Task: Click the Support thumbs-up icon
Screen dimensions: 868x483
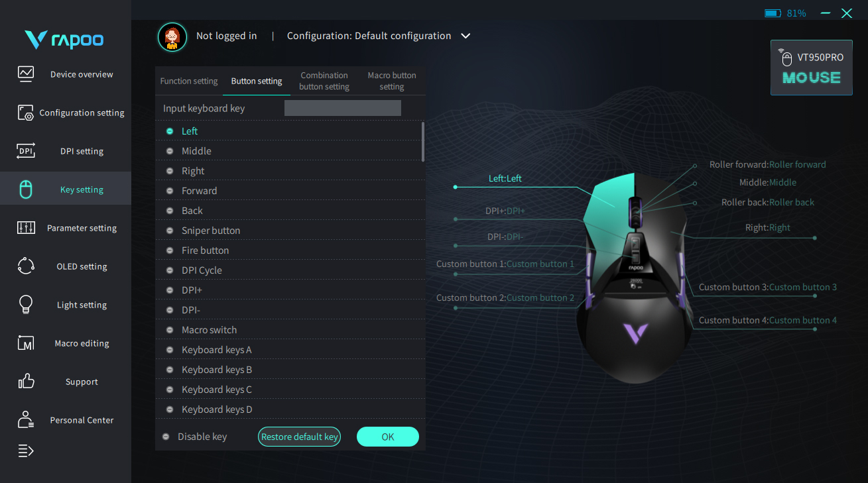Action: tap(26, 382)
